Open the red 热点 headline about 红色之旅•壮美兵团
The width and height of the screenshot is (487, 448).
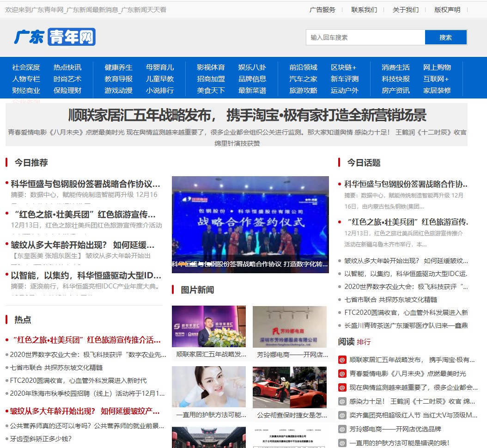85,340
